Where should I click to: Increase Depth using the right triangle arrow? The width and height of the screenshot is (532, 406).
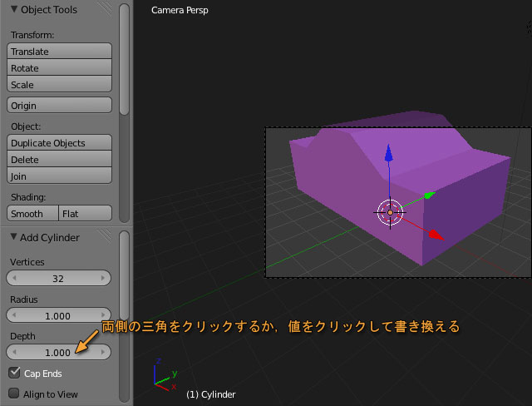(x=104, y=352)
